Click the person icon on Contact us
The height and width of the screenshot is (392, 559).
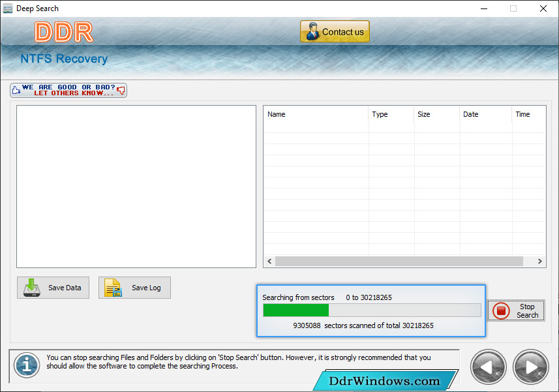[x=312, y=31]
